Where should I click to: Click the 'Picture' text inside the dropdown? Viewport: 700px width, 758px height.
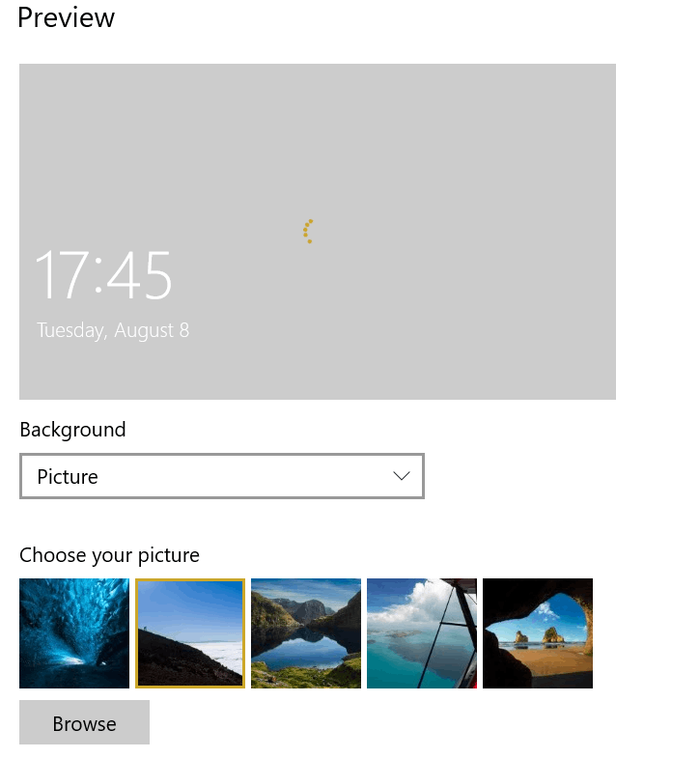(68, 477)
